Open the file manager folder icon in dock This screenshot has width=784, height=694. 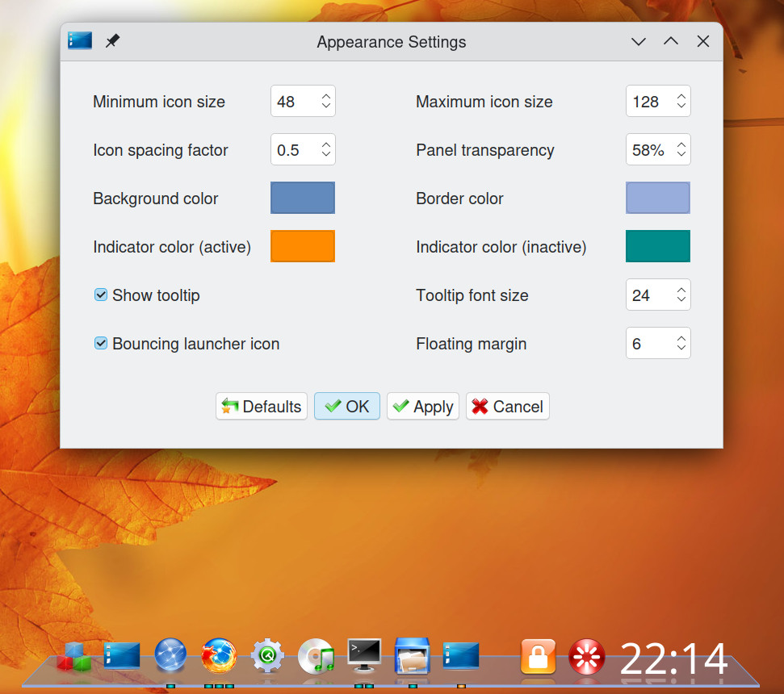point(413,656)
